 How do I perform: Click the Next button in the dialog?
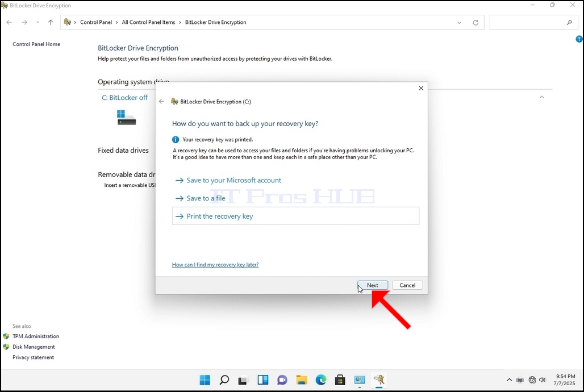(373, 285)
